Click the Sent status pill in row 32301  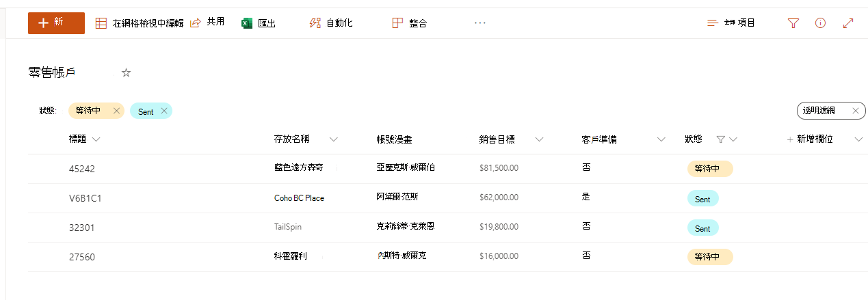pos(702,228)
